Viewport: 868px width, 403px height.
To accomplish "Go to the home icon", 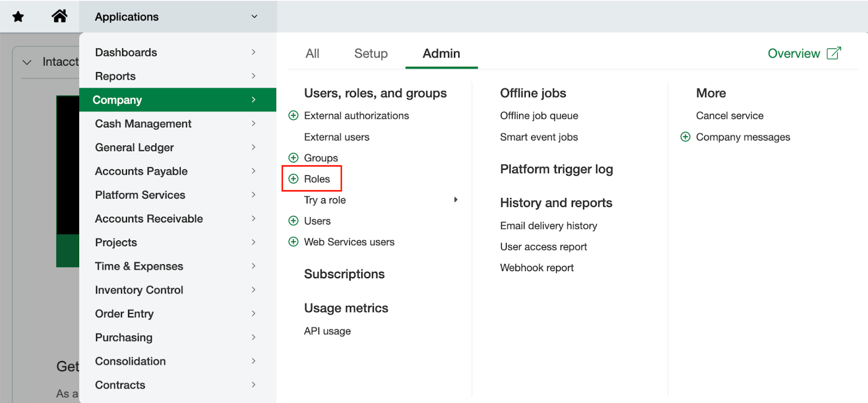I will point(60,16).
